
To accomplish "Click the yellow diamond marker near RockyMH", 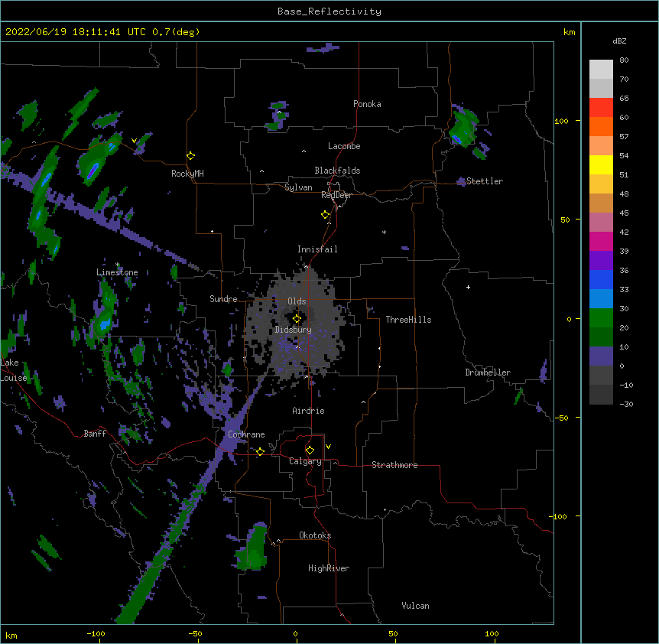I will tap(190, 156).
